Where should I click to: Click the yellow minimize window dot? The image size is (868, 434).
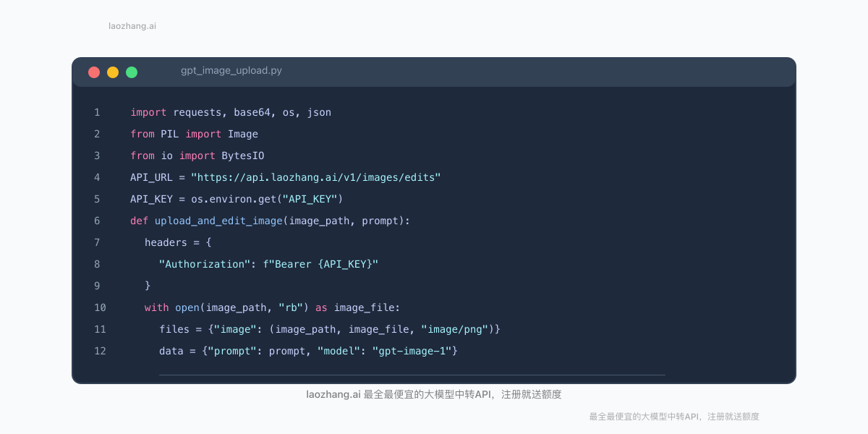(x=113, y=72)
